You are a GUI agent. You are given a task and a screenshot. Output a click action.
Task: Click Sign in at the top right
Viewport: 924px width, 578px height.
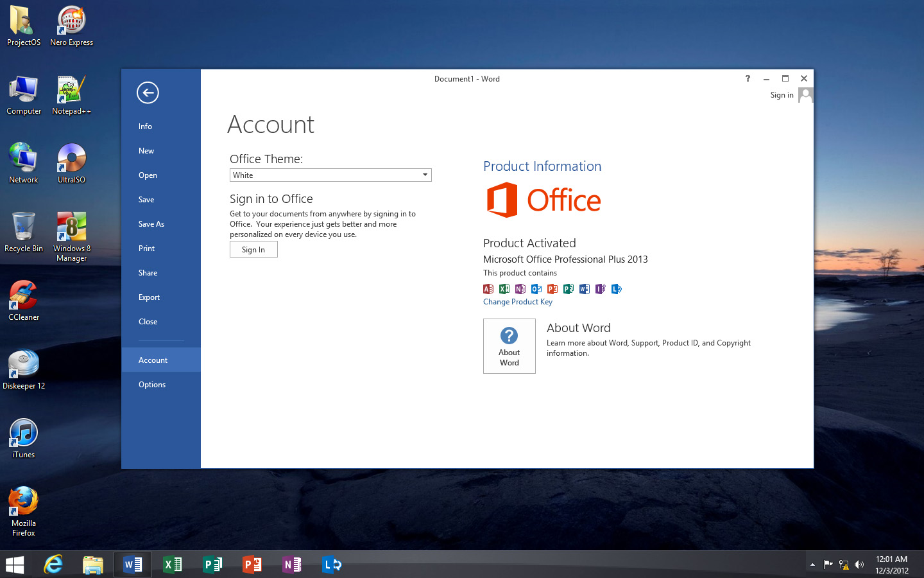tap(782, 94)
